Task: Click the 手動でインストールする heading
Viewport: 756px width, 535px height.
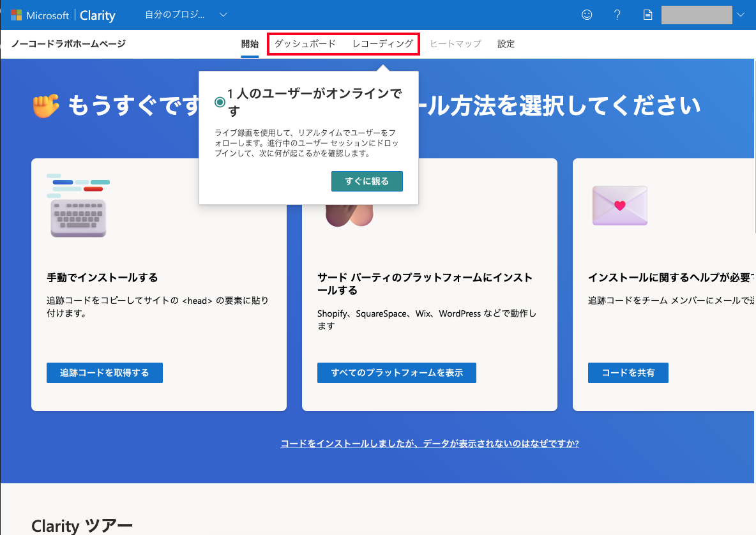Action: pos(102,278)
